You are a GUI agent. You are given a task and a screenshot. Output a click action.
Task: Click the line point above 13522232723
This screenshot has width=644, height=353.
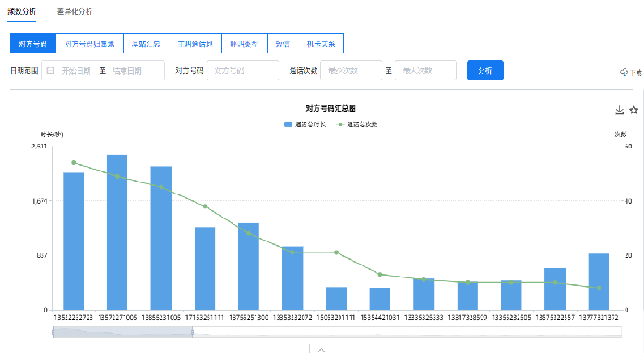74,162
